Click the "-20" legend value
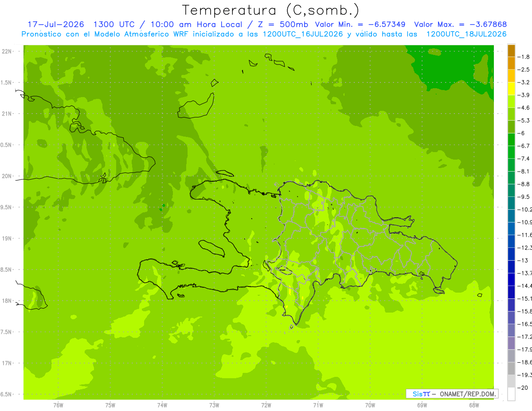 (523, 388)
